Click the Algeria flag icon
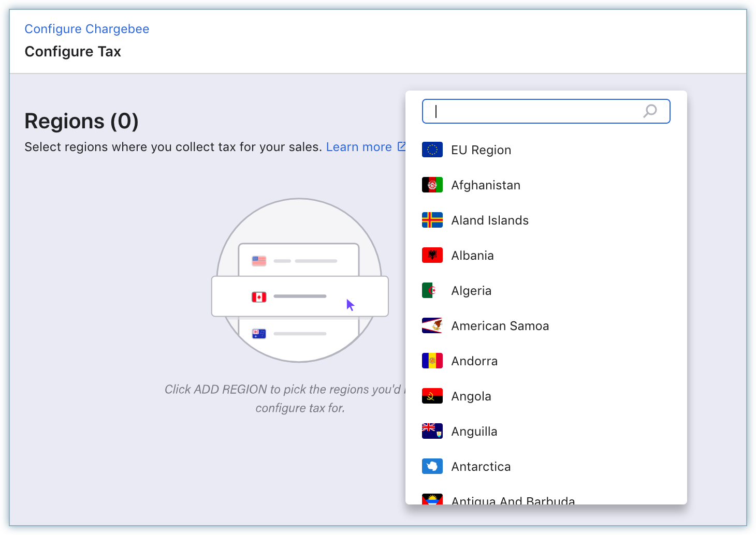 [432, 290]
